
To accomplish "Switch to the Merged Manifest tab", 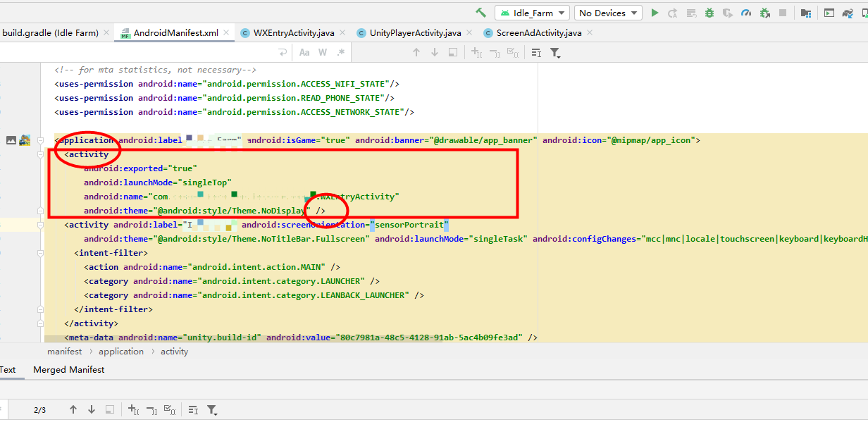I will [69, 370].
